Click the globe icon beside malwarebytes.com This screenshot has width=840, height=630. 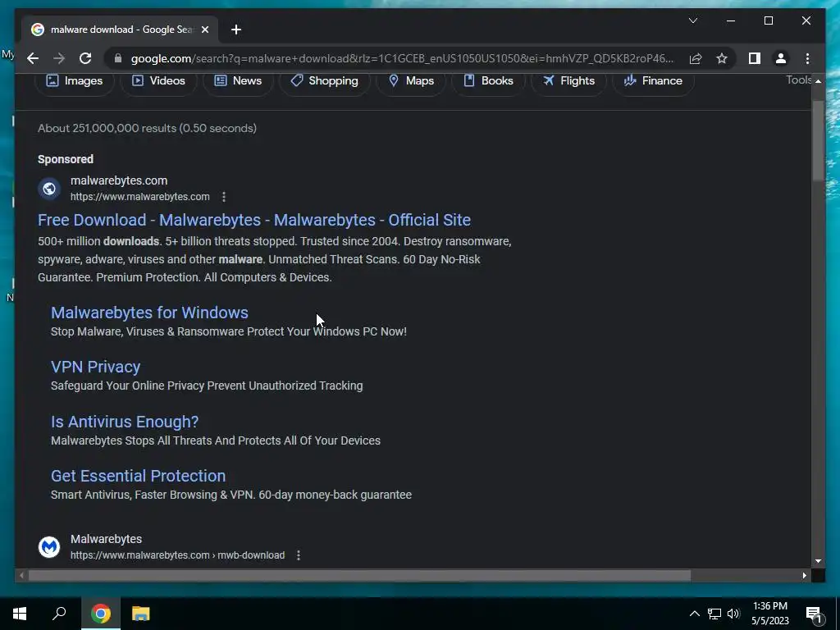click(x=49, y=189)
